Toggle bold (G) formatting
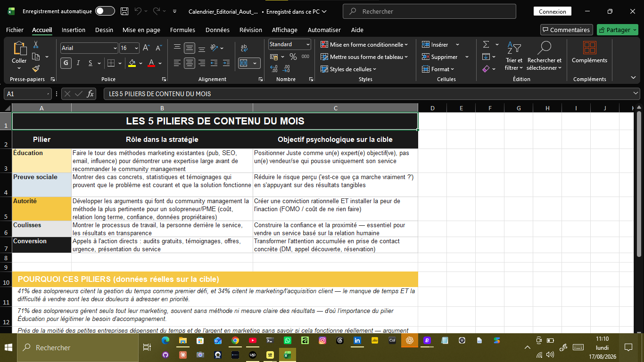Viewport: 644px width, 362px height. pos(66,63)
